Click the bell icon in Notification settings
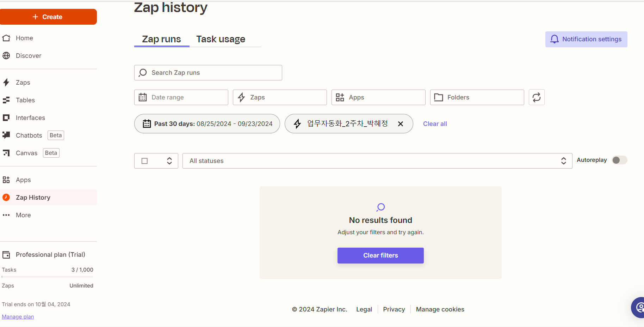 click(555, 39)
